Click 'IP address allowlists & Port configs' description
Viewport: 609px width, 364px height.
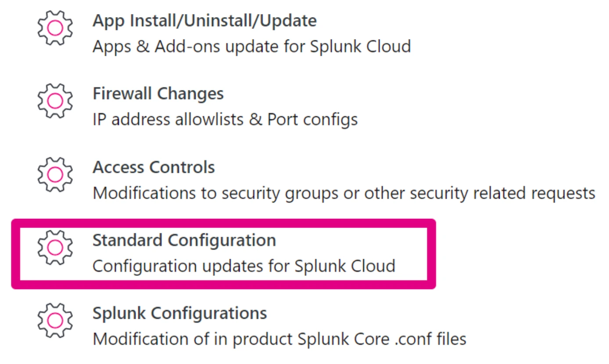[225, 119]
